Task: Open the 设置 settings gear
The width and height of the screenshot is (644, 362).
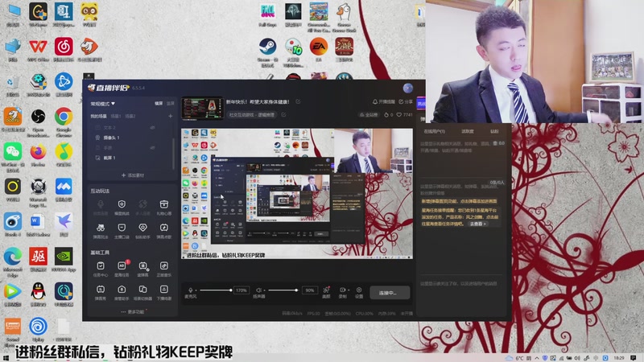Action: pos(359,292)
